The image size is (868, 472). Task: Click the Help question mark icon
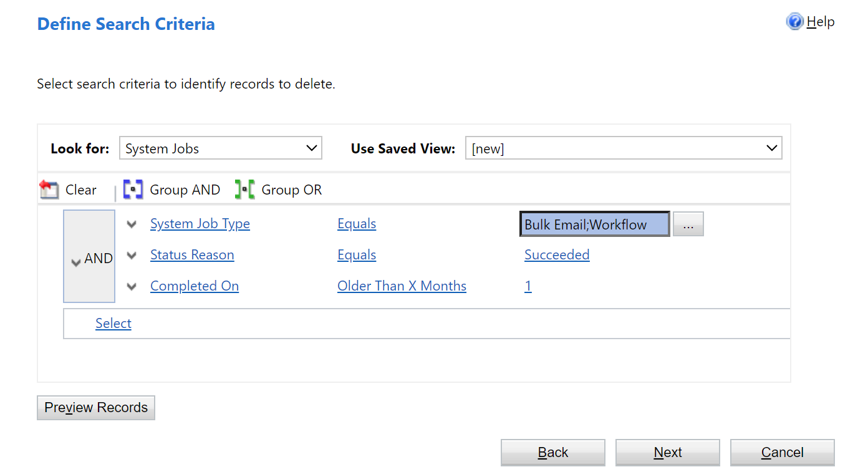tap(794, 22)
